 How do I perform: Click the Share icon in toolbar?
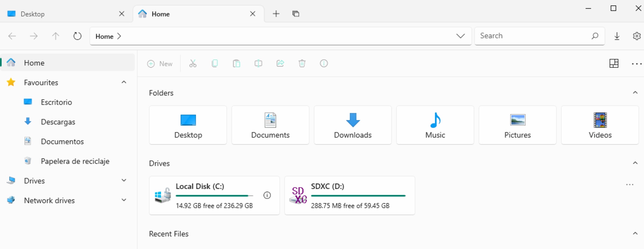(x=280, y=64)
